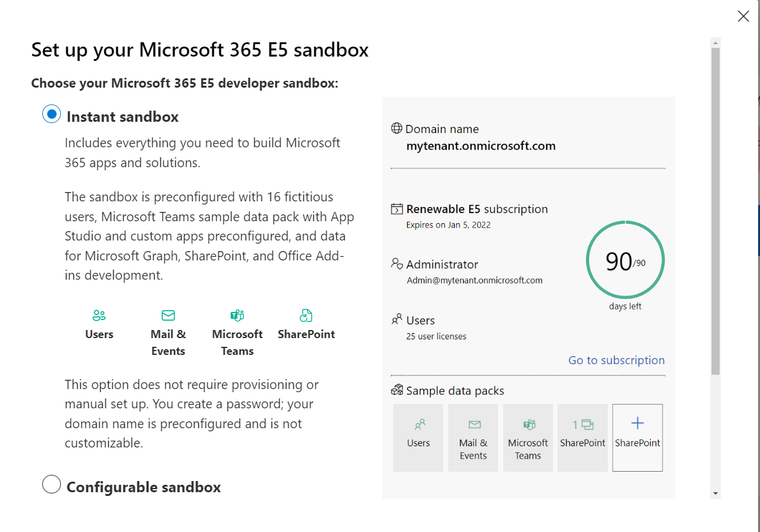Add the SharePoint data pack with plus tile
The height and width of the screenshot is (532, 760).
tap(638, 438)
